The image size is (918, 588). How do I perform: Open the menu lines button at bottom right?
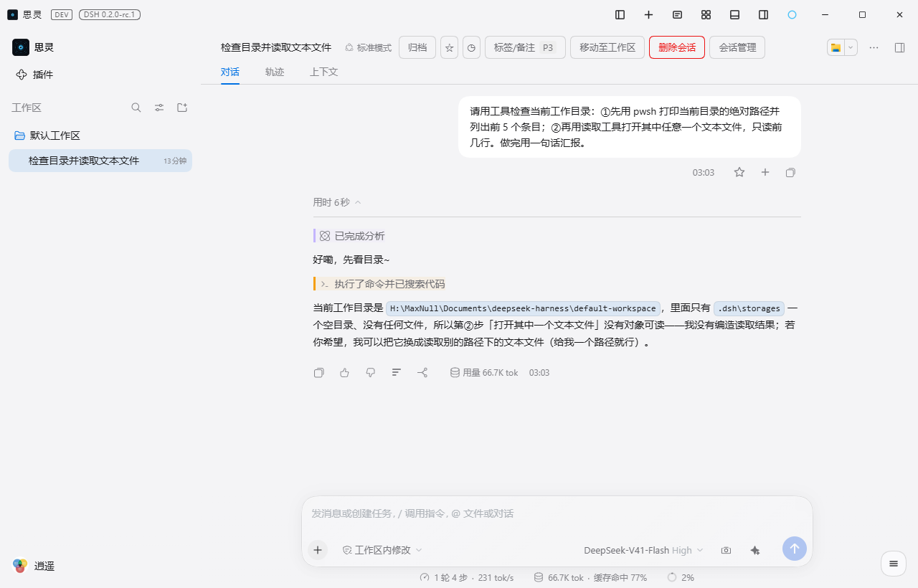894,564
